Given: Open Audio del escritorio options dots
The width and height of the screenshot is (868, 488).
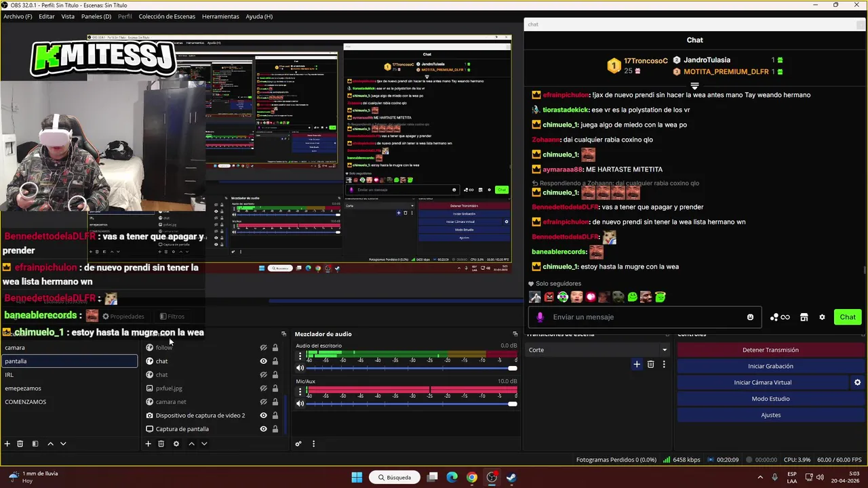Looking at the screenshot, I should click(300, 356).
